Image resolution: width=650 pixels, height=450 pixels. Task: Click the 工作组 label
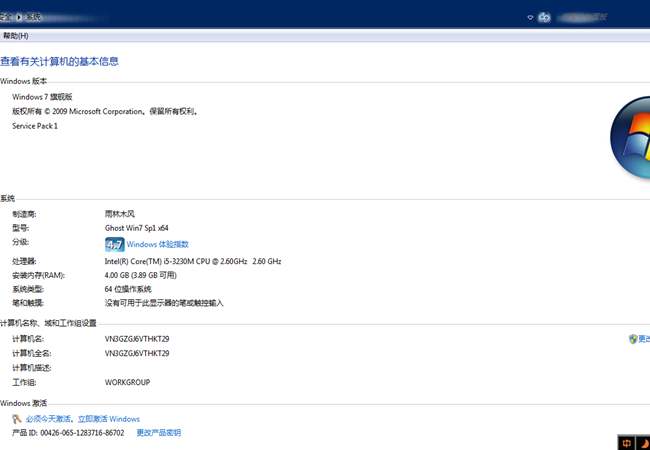point(24,382)
